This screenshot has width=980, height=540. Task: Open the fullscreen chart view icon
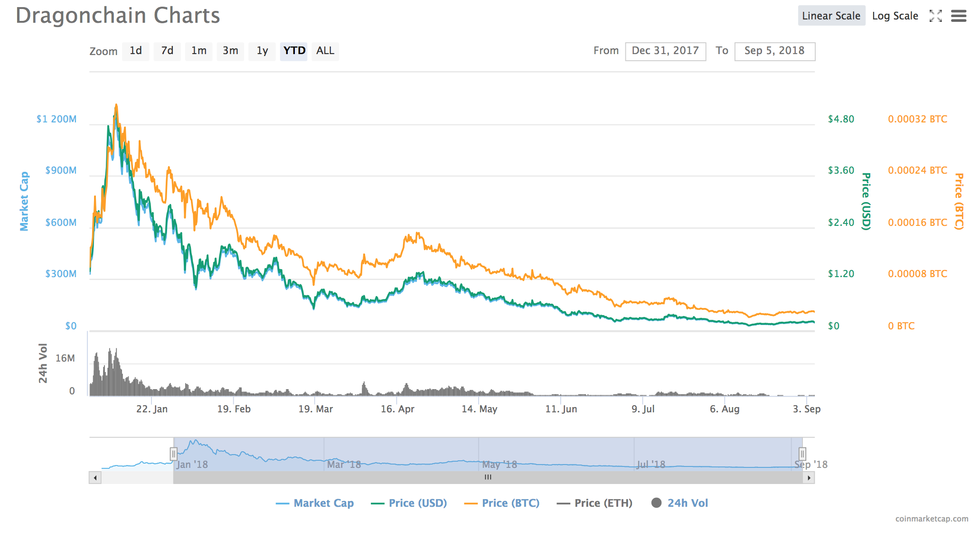tap(935, 16)
